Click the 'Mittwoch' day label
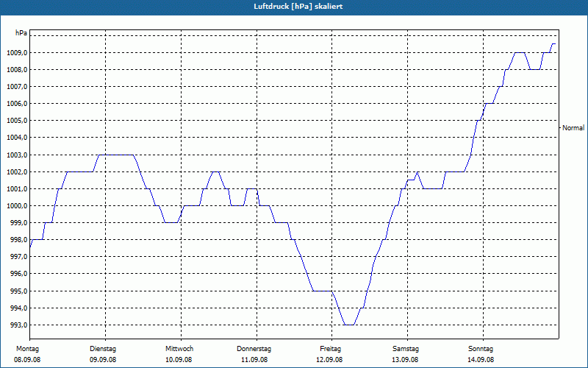Image resolution: width=588 pixels, height=368 pixels. pyautogui.click(x=179, y=349)
